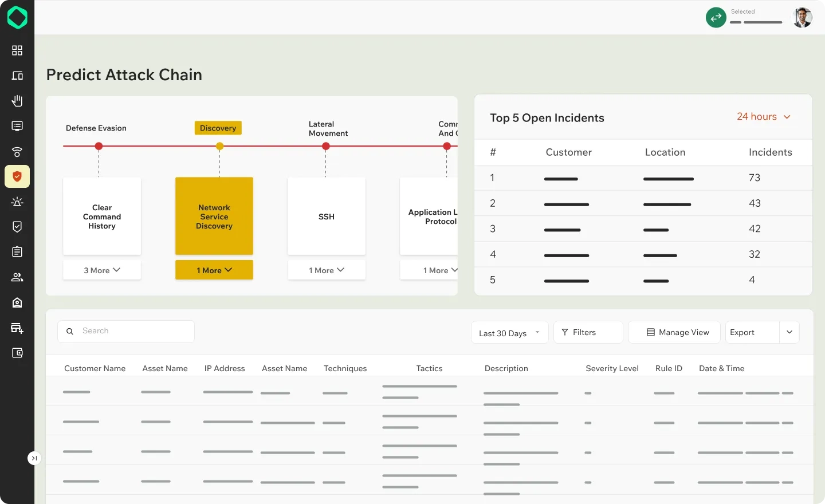Click the highlighted Discovery stage label
Screen dimensions: 825x504
[x=218, y=128]
